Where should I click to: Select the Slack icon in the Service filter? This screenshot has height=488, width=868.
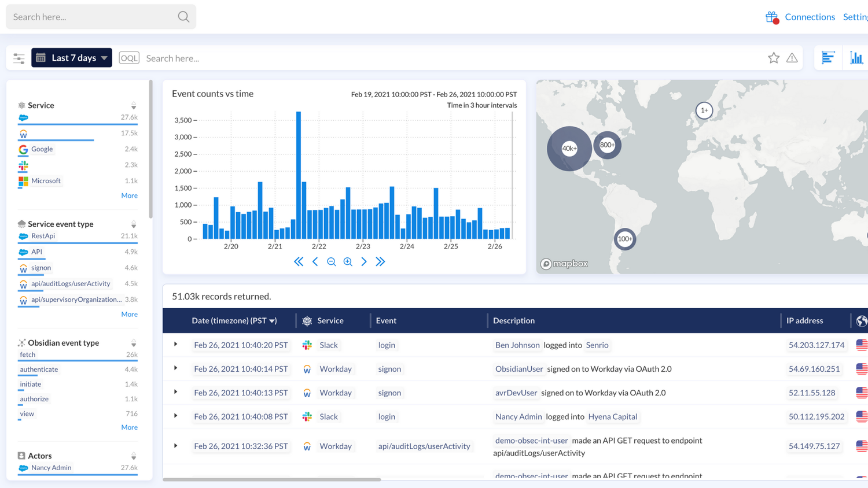(23, 166)
